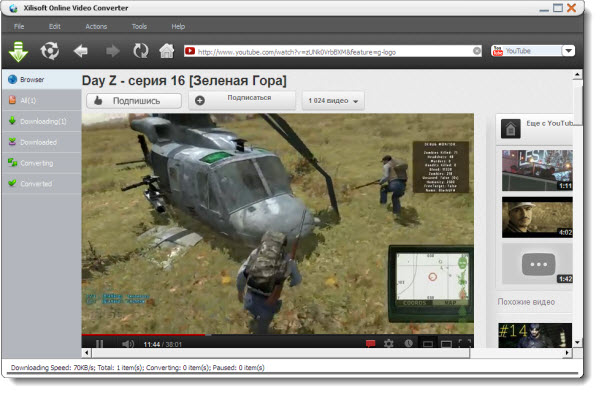600x393 pixels.
Task: Click the green download arrow icon
Action: pyautogui.click(x=18, y=51)
